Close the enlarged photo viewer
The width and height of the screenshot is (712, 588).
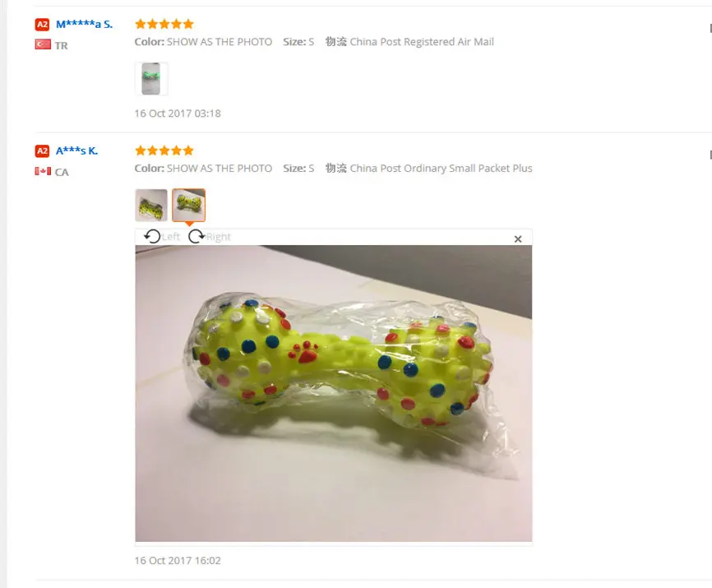pyautogui.click(x=518, y=238)
